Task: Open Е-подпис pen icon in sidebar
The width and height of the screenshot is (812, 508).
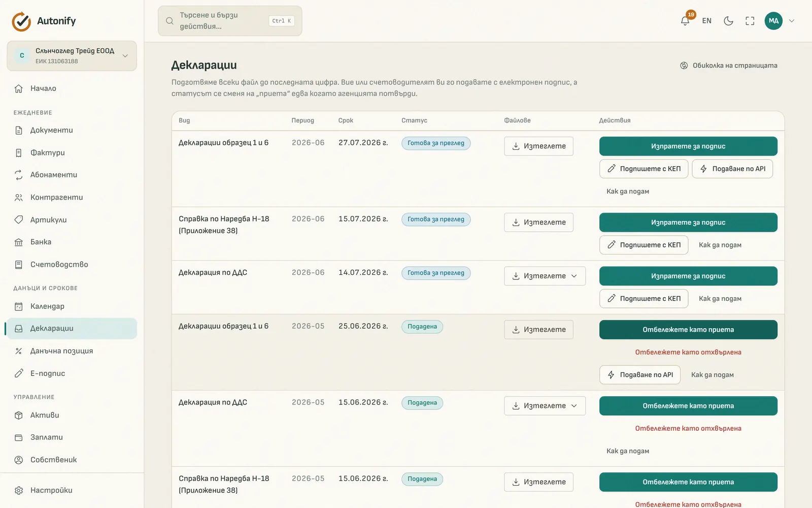Action: (x=19, y=373)
